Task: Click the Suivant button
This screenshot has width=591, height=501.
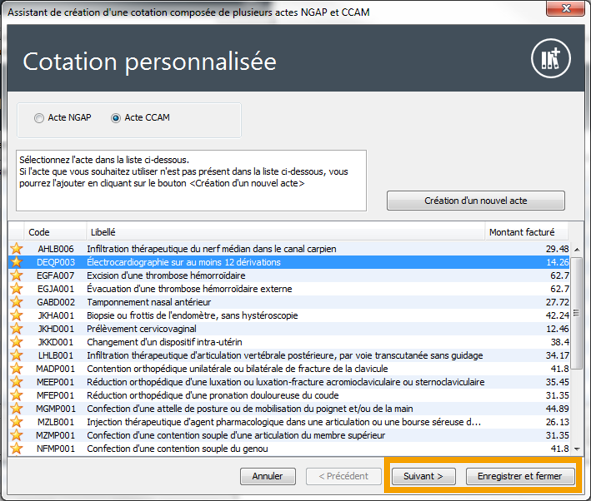Action: pyautogui.click(x=423, y=476)
